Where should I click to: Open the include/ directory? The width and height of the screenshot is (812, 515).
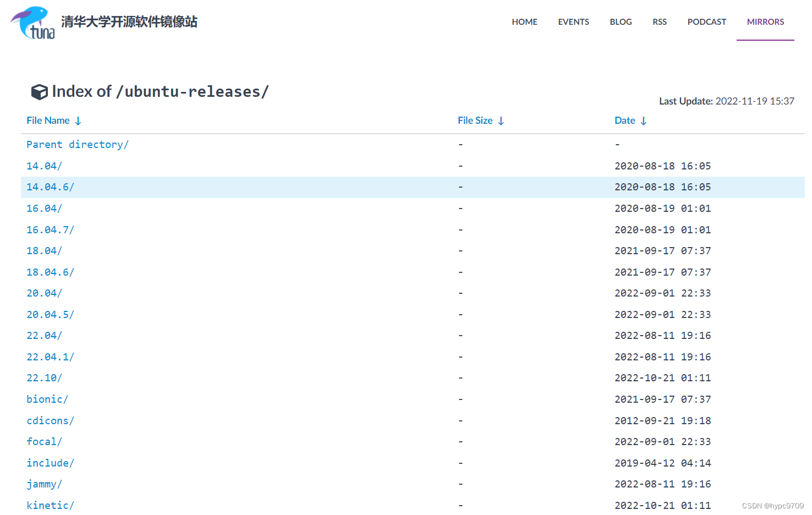pyautogui.click(x=50, y=463)
